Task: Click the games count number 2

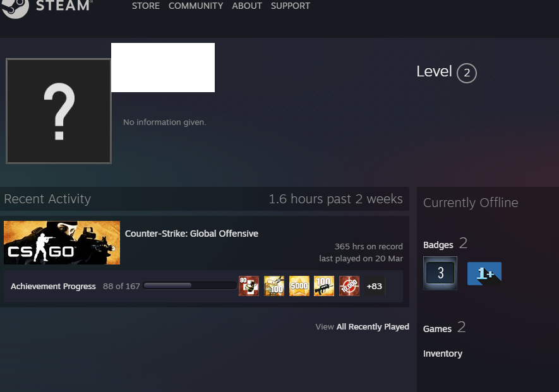Action: coord(461,327)
